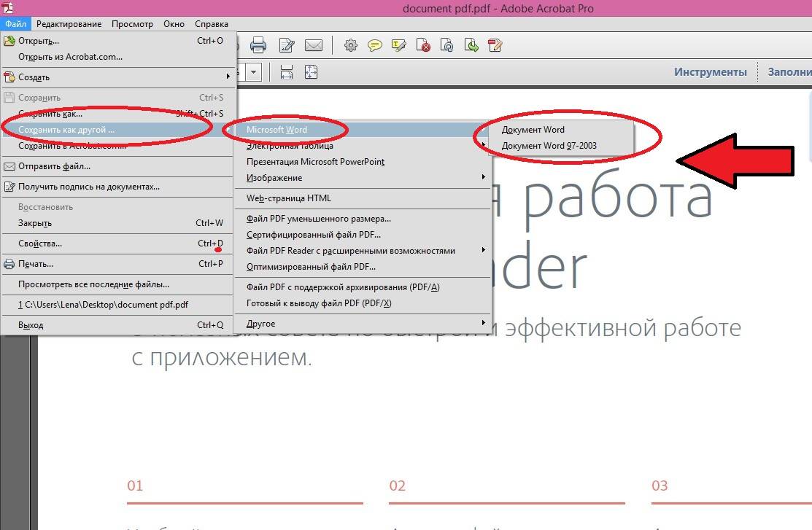Select Документ Word 97-2003 option
The image size is (812, 530).
[549, 146]
